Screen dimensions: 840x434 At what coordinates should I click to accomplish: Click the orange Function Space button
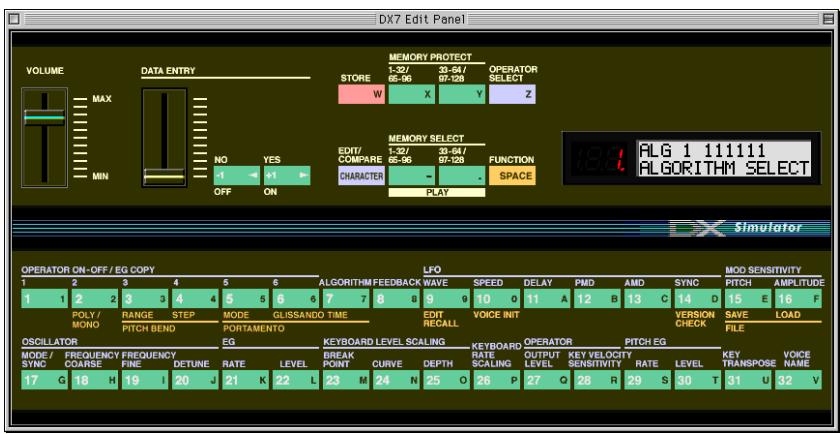pyautogui.click(x=512, y=176)
